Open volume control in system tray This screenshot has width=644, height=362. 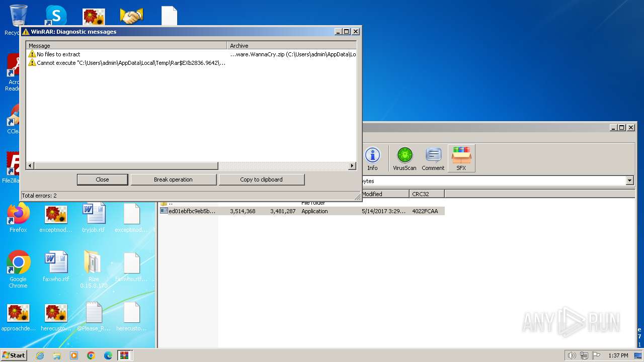point(572,355)
